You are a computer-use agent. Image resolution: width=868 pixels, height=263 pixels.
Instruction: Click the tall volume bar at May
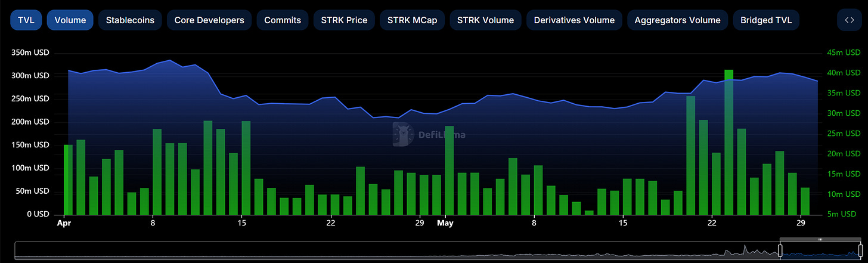pos(449,171)
